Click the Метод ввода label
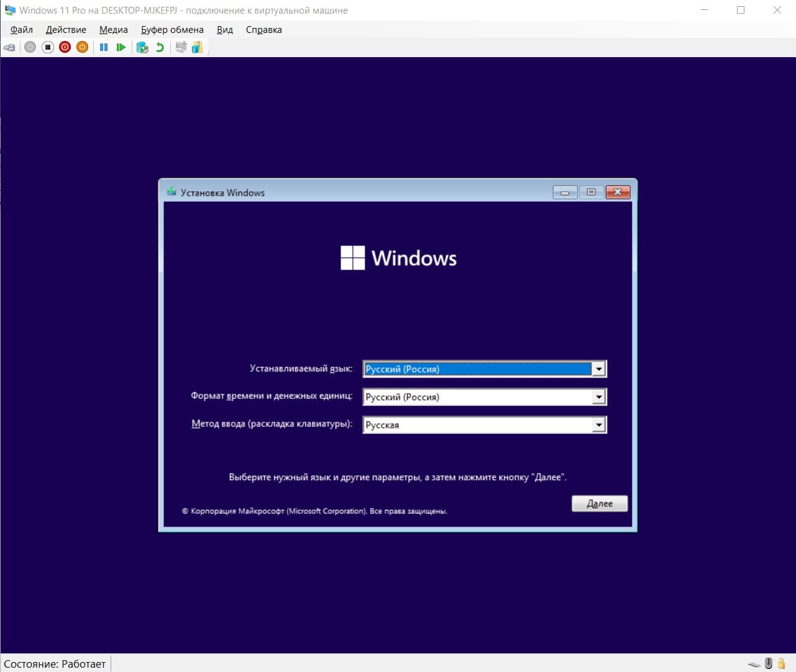The width and height of the screenshot is (796, 672). (272, 424)
